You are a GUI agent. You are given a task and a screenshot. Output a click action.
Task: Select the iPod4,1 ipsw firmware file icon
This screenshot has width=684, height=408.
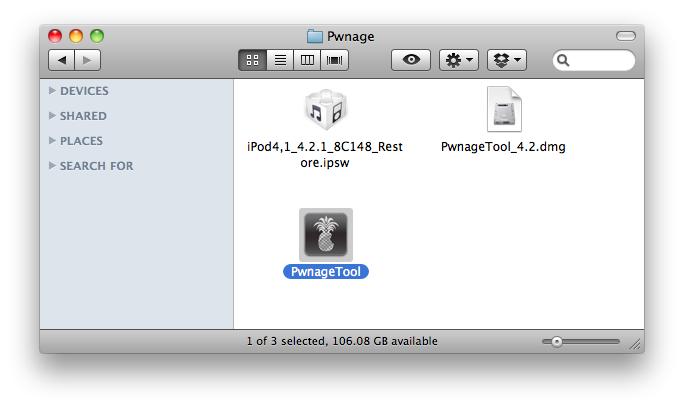click(x=325, y=110)
